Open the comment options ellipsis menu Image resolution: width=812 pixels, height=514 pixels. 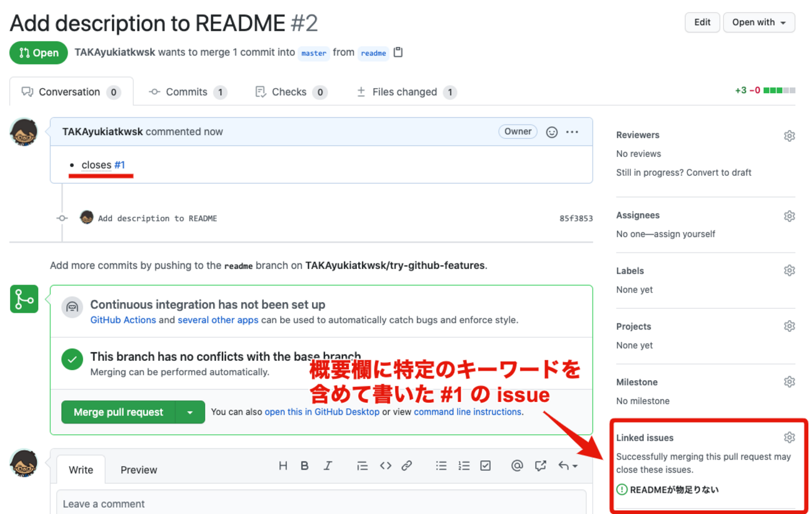pos(572,132)
